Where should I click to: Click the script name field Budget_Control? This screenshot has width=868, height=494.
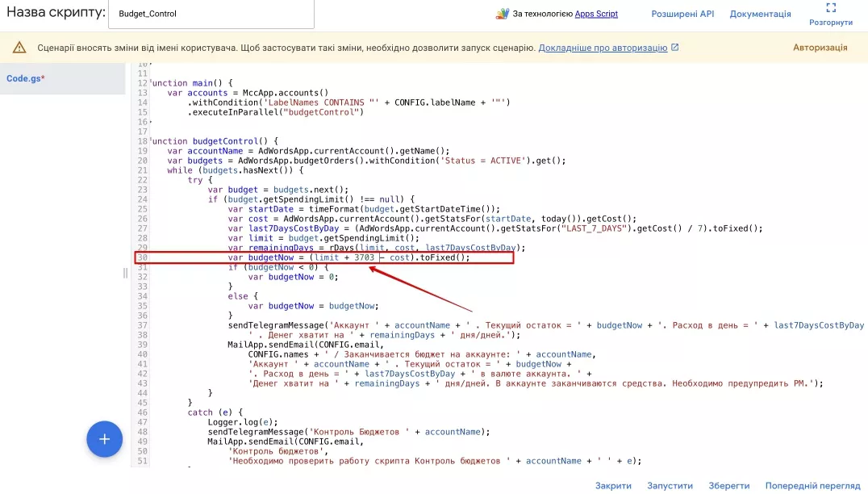tap(211, 14)
